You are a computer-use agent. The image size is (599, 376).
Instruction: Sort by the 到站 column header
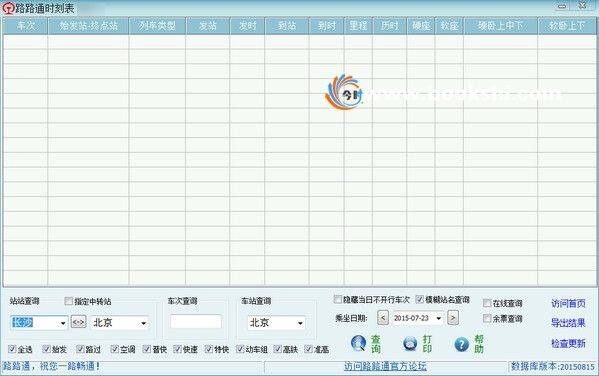(287, 26)
